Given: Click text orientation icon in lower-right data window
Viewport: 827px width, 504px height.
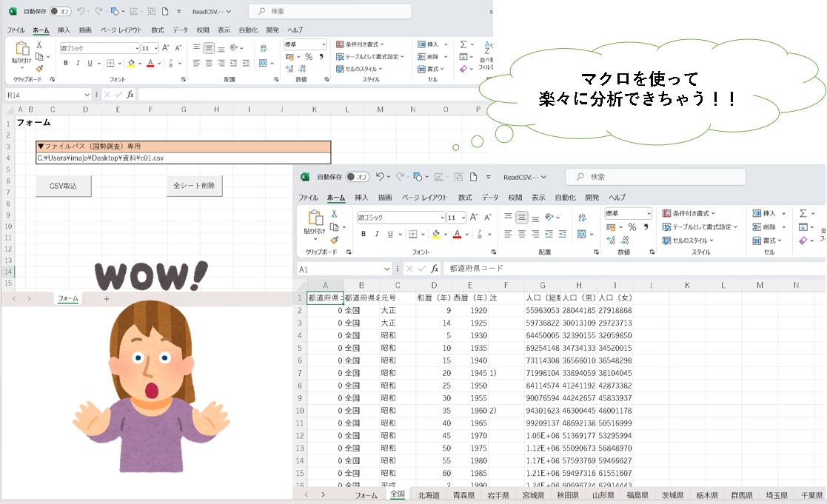Looking at the screenshot, I should coord(549,217).
